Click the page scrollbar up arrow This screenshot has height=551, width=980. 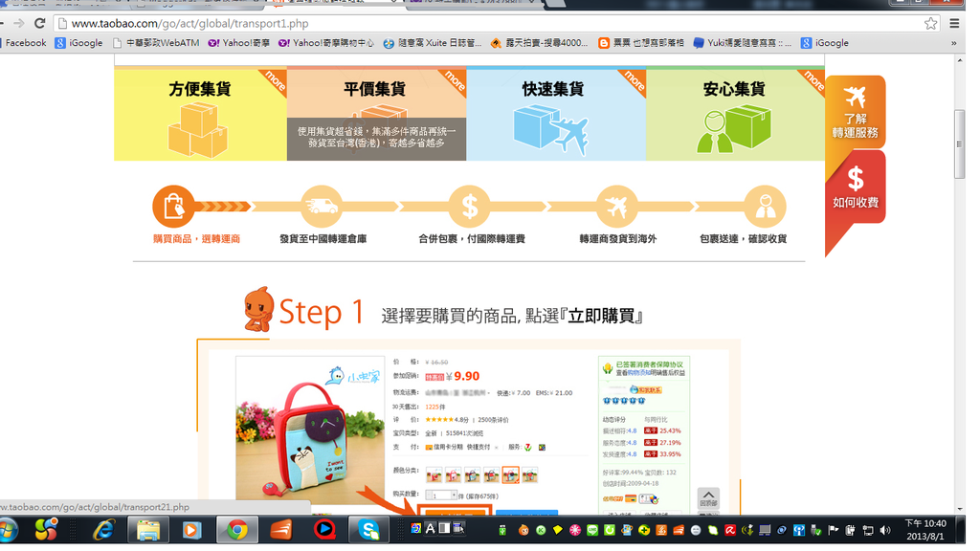[959, 60]
